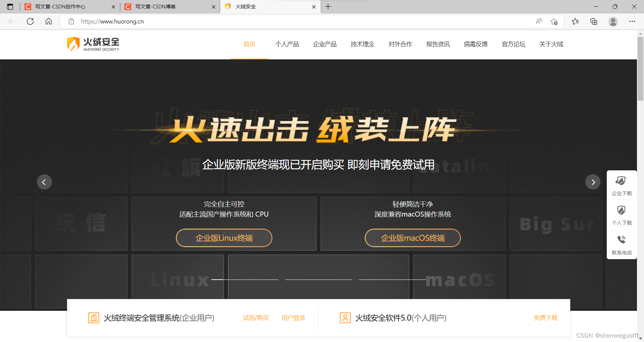Click the scrollbar down arrow

pyautogui.click(x=640, y=339)
